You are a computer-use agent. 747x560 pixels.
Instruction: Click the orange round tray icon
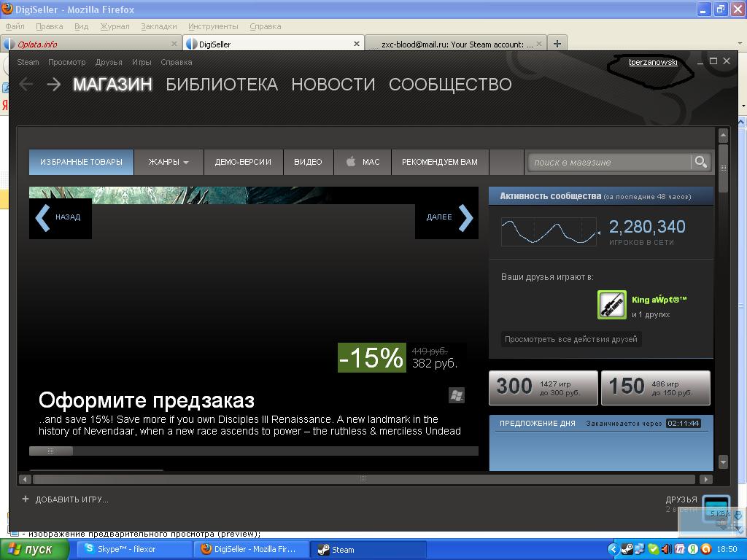click(706, 549)
